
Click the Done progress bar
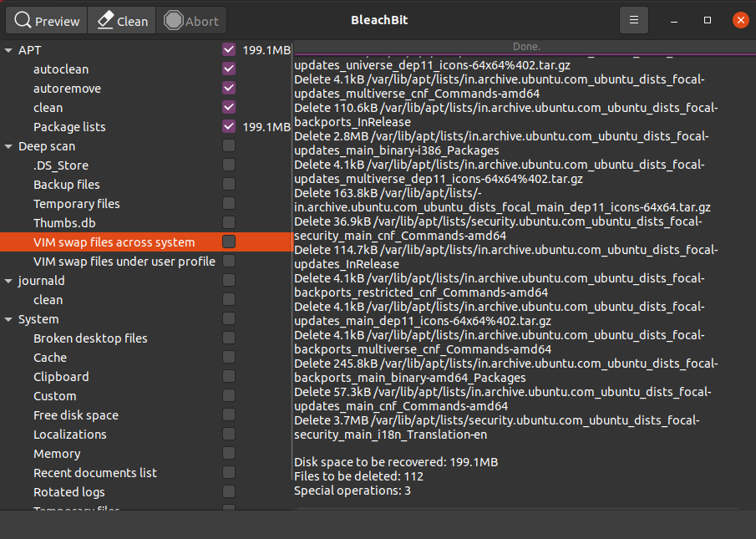(x=525, y=47)
